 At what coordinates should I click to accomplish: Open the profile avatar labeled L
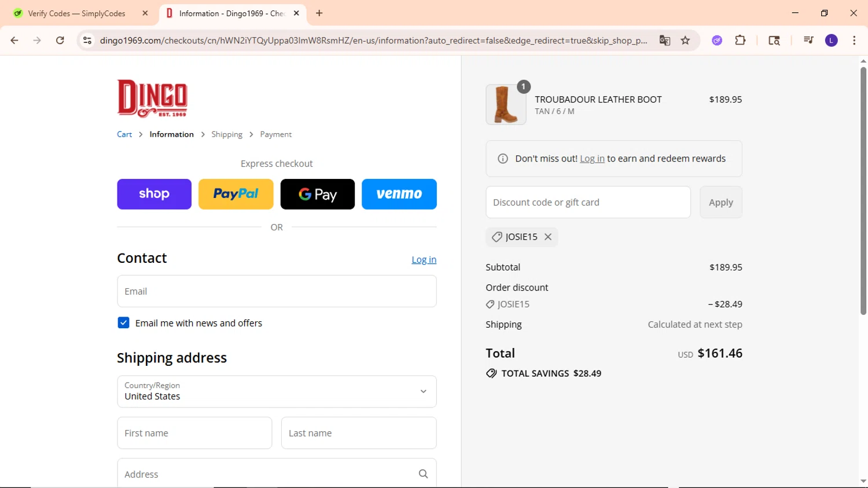[x=832, y=41]
